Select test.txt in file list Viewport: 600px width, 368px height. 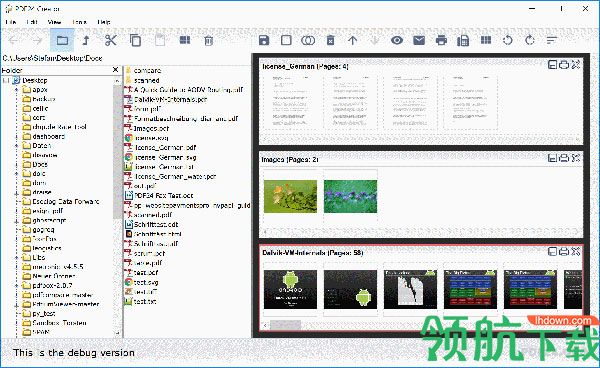(x=145, y=301)
